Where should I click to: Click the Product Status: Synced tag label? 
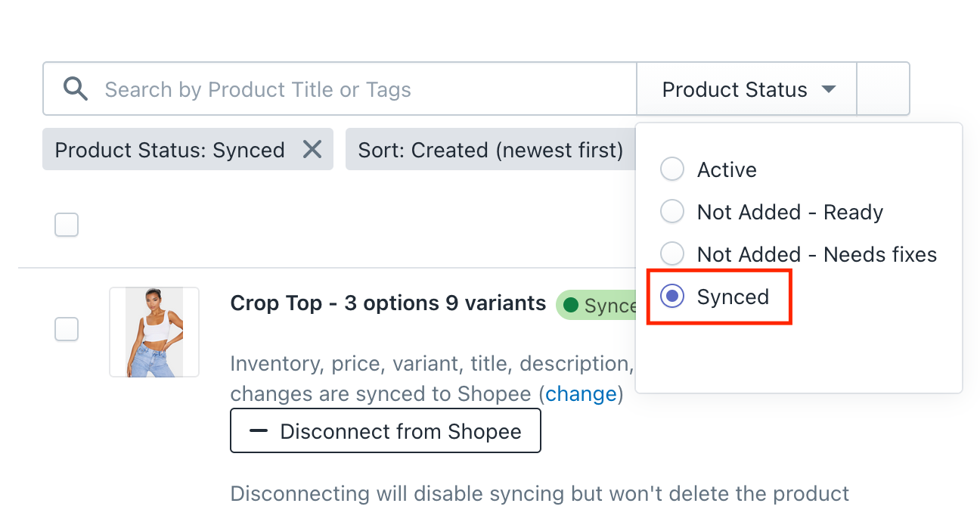tap(170, 150)
